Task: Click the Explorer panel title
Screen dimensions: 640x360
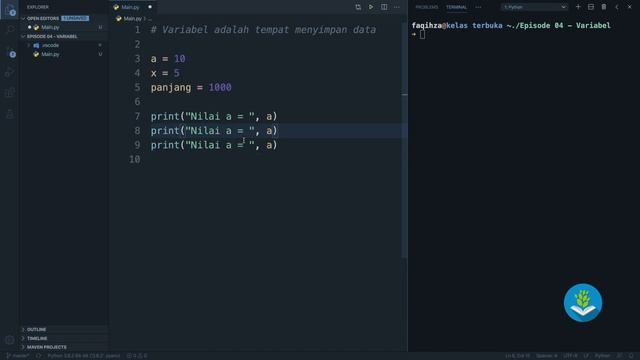Action: (38, 7)
